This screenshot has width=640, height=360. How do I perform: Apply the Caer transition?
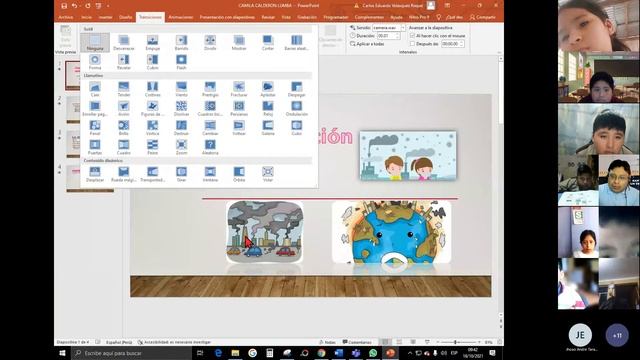[95, 89]
